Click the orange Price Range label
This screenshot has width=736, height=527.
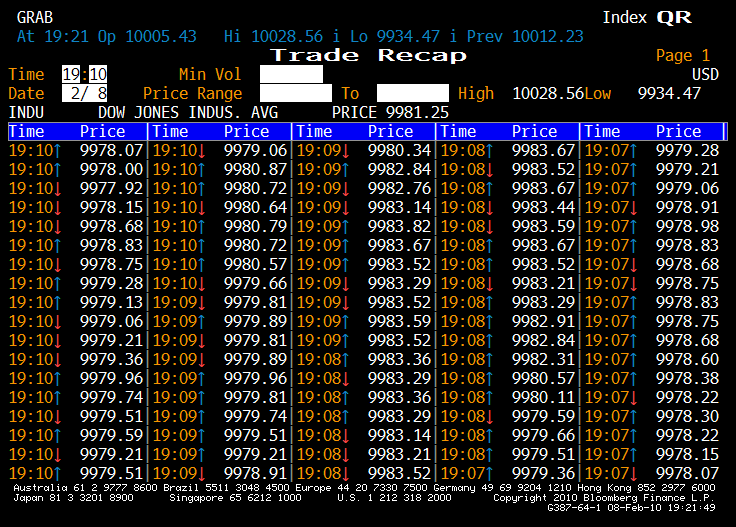tap(192, 93)
